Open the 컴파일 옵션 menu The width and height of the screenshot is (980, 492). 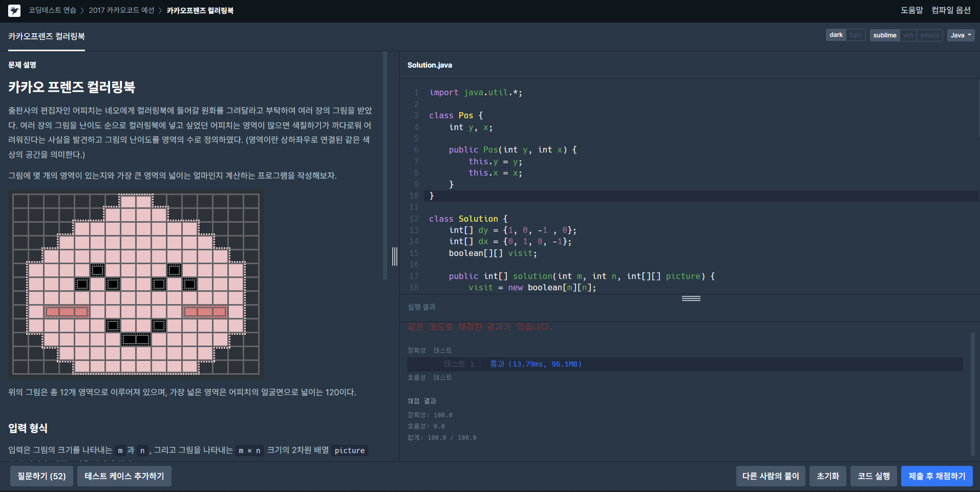pyautogui.click(x=951, y=10)
